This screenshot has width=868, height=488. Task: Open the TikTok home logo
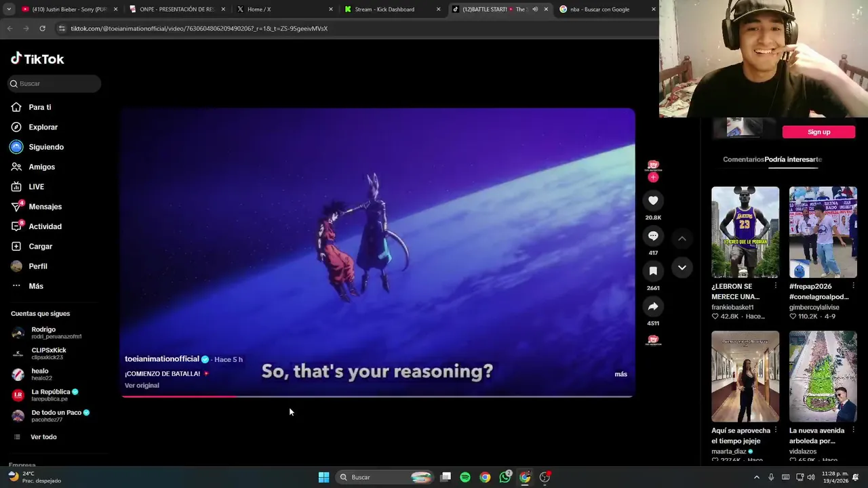click(37, 59)
